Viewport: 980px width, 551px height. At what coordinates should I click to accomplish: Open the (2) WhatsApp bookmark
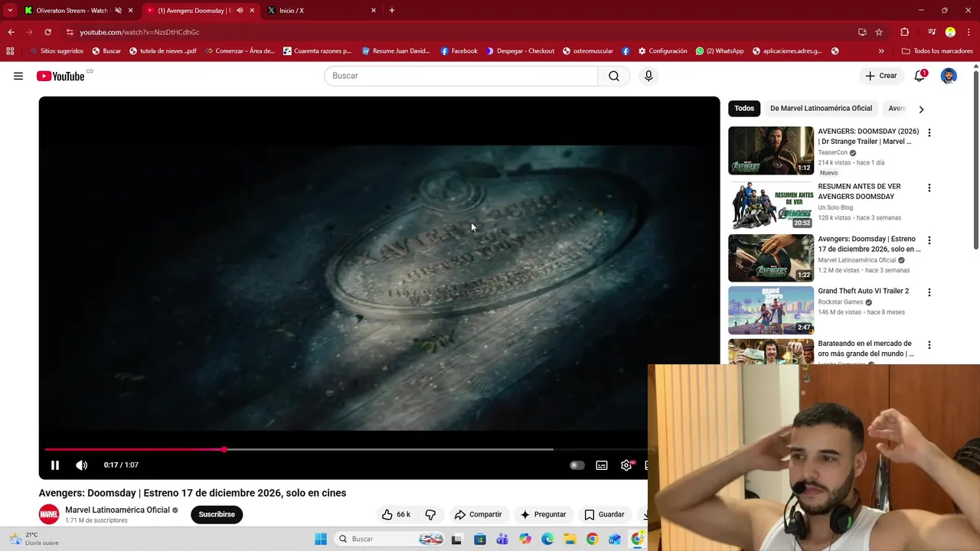720,51
